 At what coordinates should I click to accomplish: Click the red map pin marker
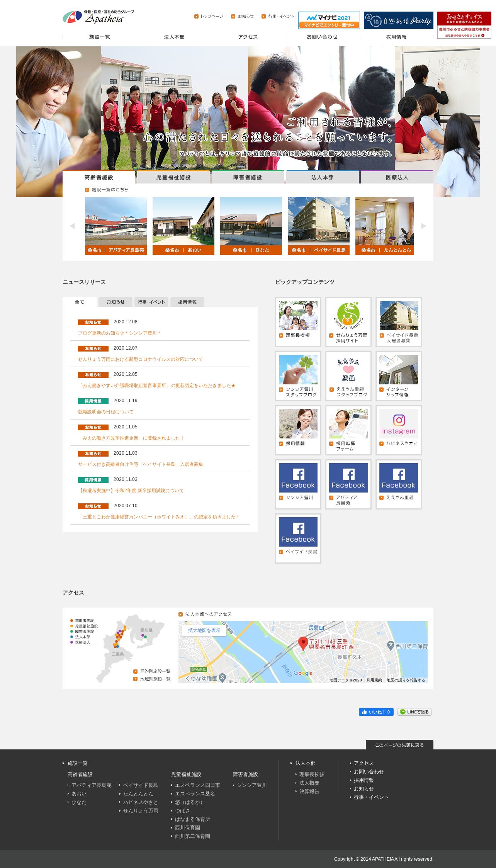303,643
